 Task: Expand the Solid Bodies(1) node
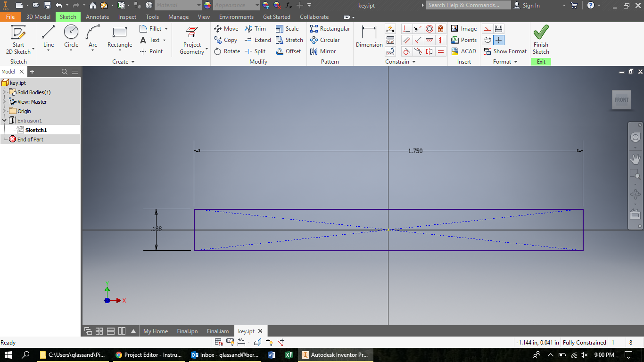click(4, 92)
